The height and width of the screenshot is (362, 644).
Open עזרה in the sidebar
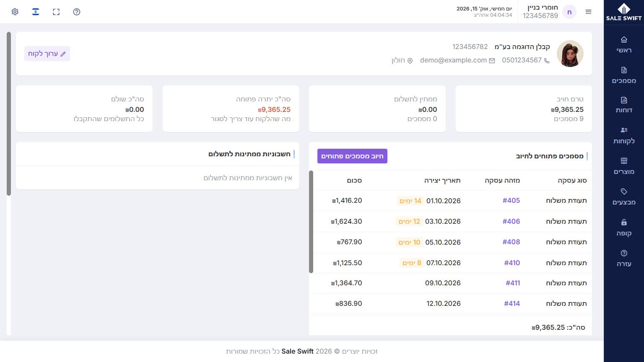click(624, 258)
